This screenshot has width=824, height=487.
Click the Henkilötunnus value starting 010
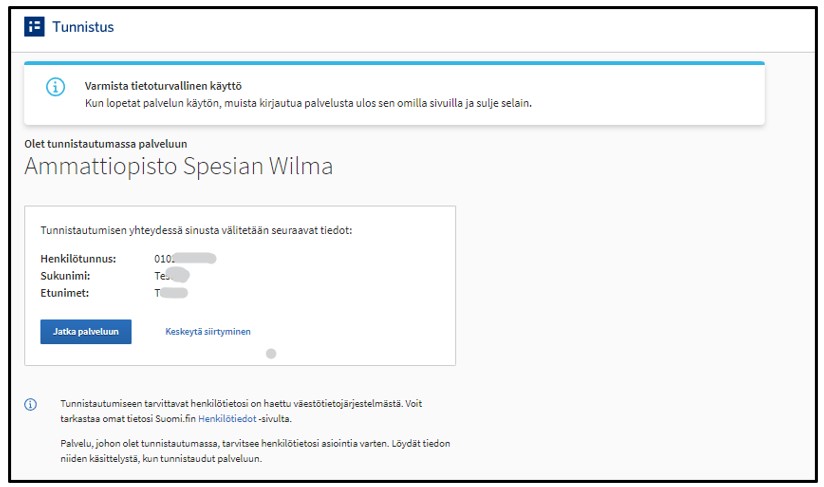pyautogui.click(x=185, y=258)
